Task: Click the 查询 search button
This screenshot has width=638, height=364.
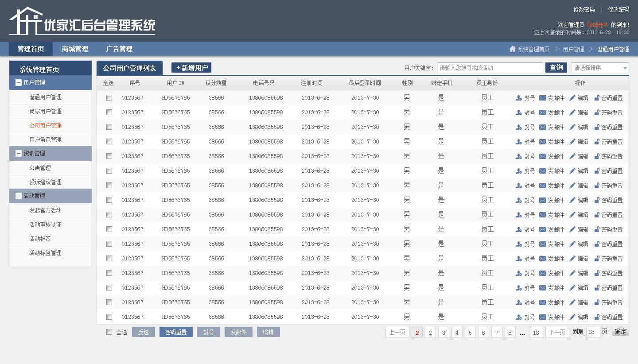Action: [x=556, y=67]
